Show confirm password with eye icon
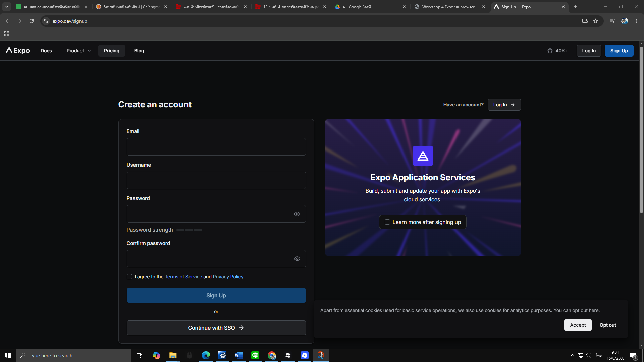The height and width of the screenshot is (362, 644). tap(297, 259)
